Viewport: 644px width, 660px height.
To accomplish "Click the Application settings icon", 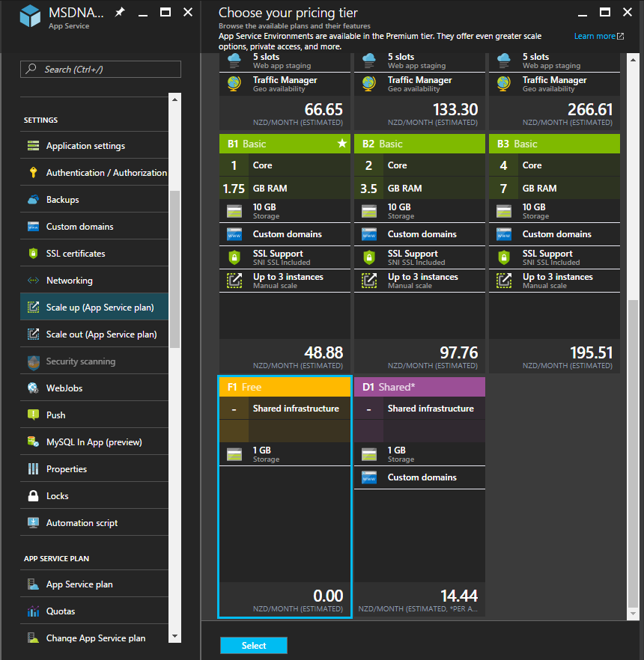I will (33, 146).
